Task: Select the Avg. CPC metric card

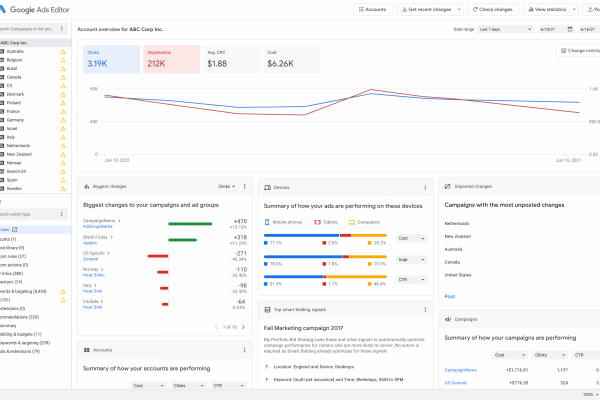Action: click(x=232, y=59)
